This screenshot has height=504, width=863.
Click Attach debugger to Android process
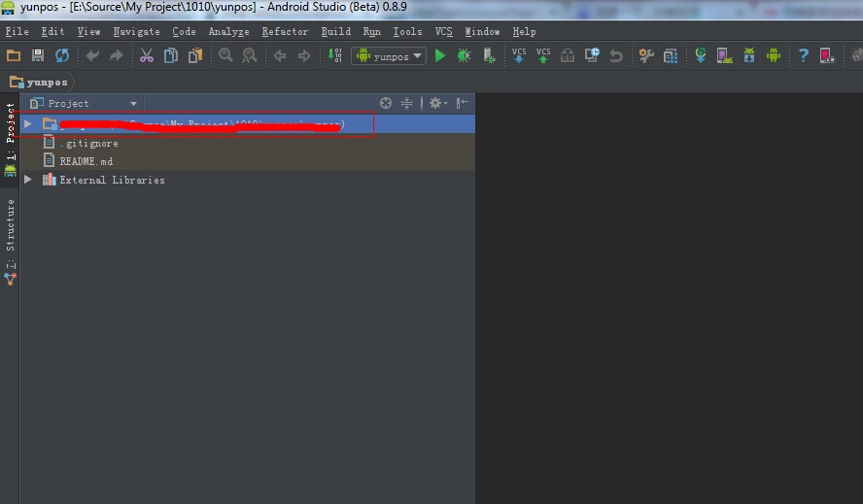[x=489, y=55]
